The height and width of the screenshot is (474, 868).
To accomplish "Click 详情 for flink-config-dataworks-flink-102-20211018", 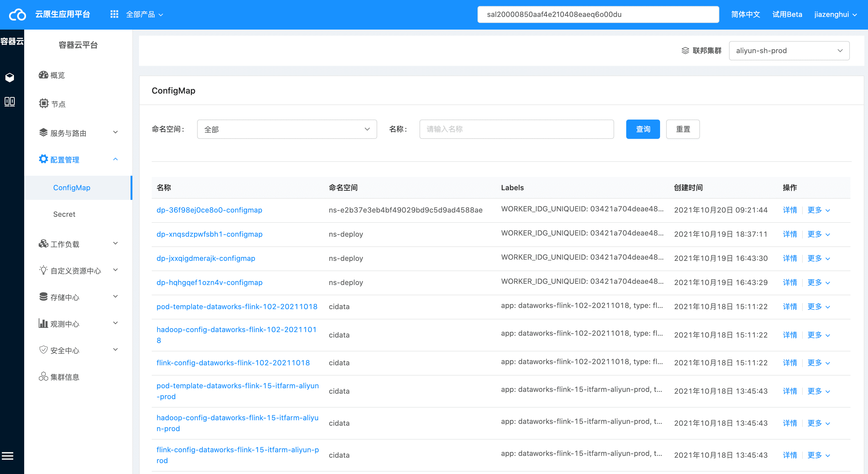I will 790,363.
